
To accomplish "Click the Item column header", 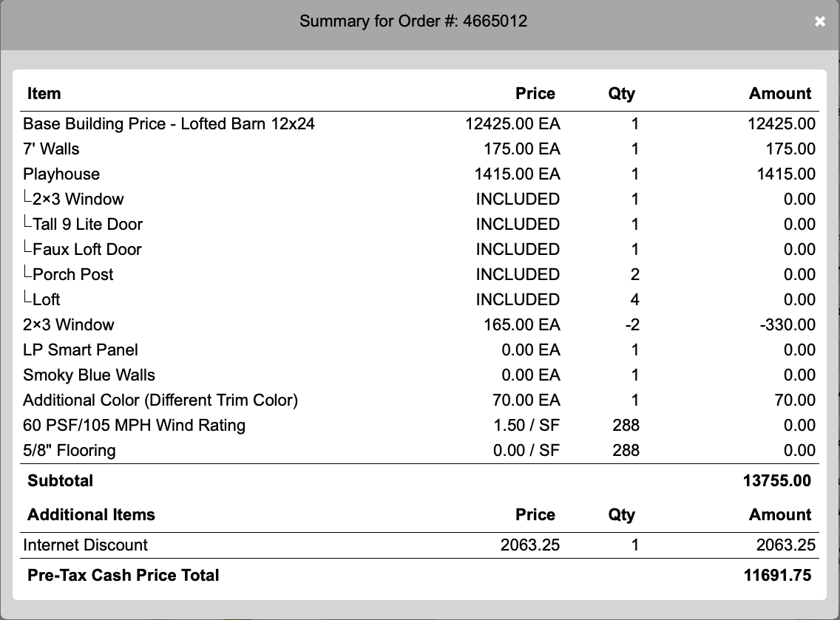I will pyautogui.click(x=44, y=94).
